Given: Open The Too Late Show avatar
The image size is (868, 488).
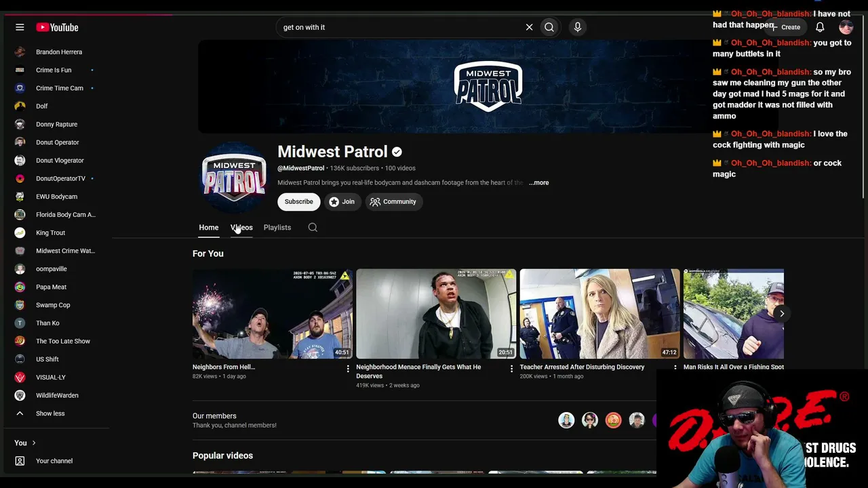Looking at the screenshot, I should point(20,341).
